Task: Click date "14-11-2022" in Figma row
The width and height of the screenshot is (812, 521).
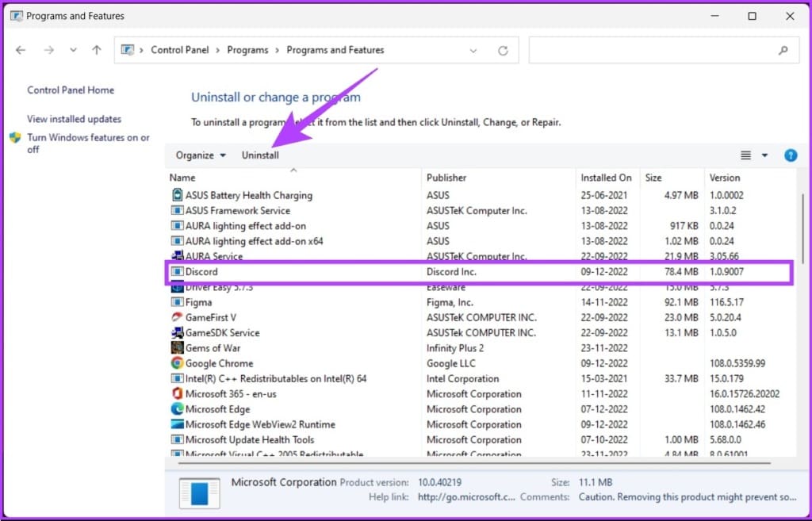Action: pyautogui.click(x=603, y=302)
